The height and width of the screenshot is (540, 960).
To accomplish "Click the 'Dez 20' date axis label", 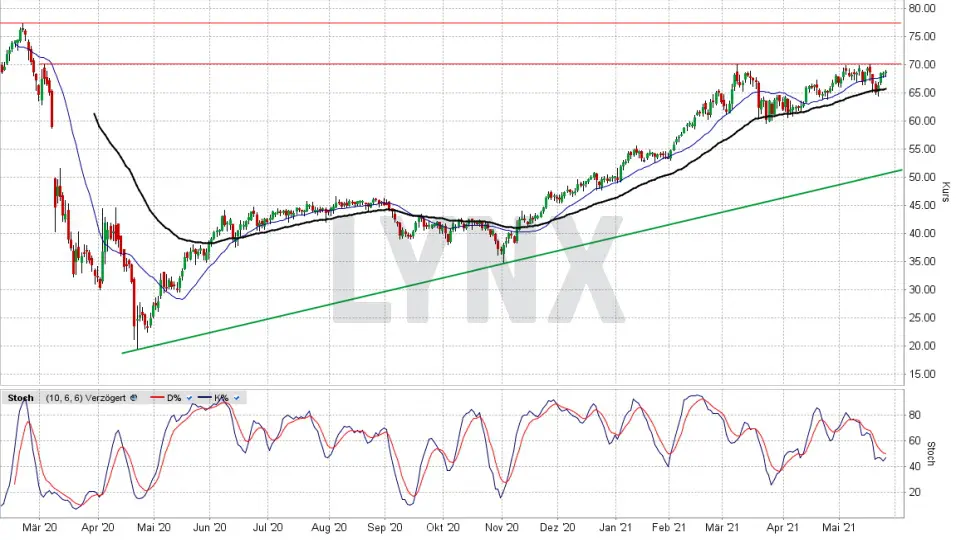I will click(x=558, y=527).
